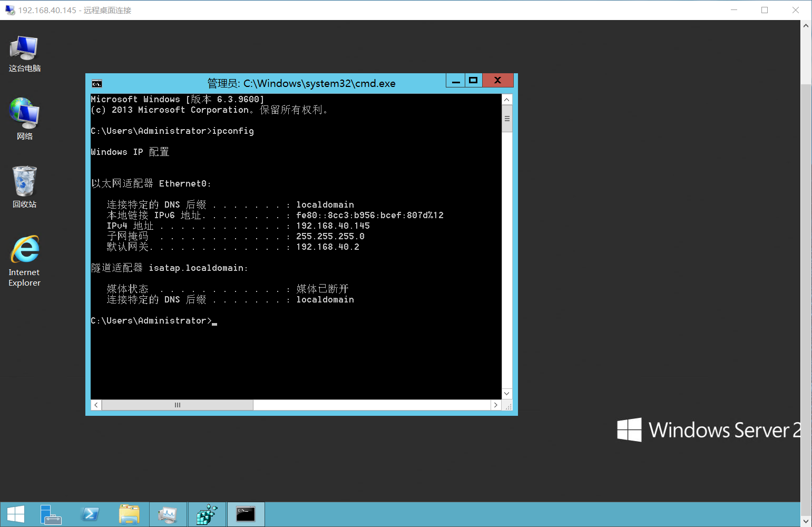Open the Windows Start button

click(x=15, y=514)
